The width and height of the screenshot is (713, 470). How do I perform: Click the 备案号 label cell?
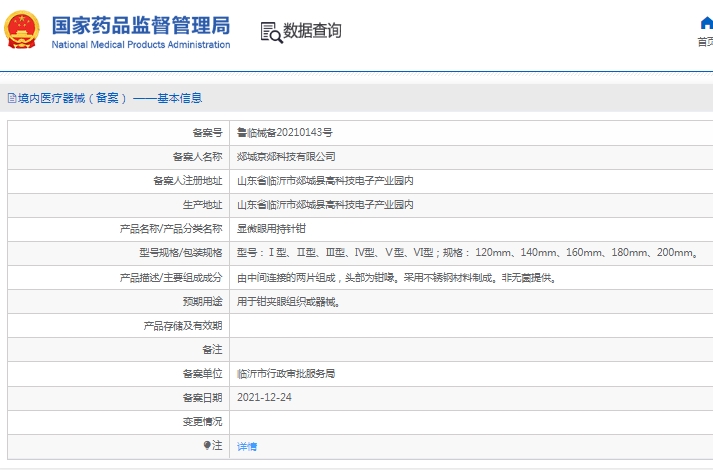coord(119,133)
